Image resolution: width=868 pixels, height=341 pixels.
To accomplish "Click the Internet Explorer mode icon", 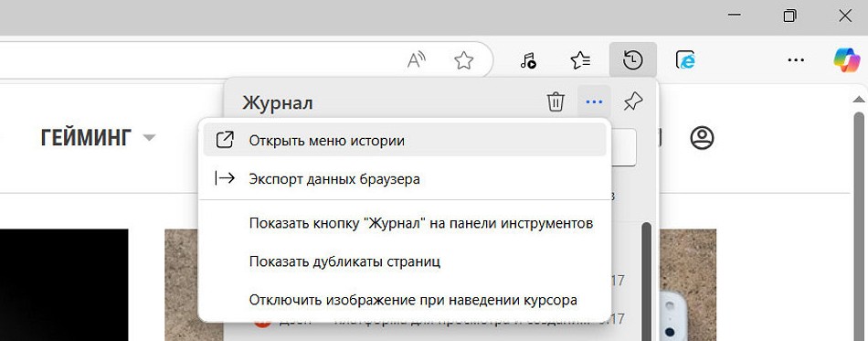I will pyautogui.click(x=685, y=59).
